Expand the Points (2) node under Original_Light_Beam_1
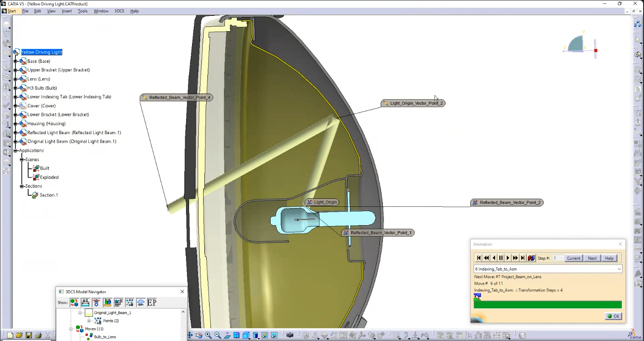Viewport: 644px width, 341px height. coord(89,320)
